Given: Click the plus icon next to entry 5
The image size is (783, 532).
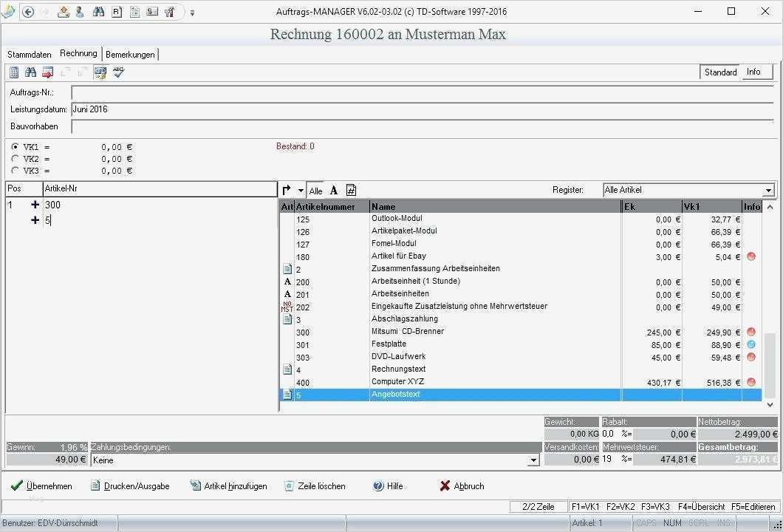Looking at the screenshot, I should tap(35, 219).
